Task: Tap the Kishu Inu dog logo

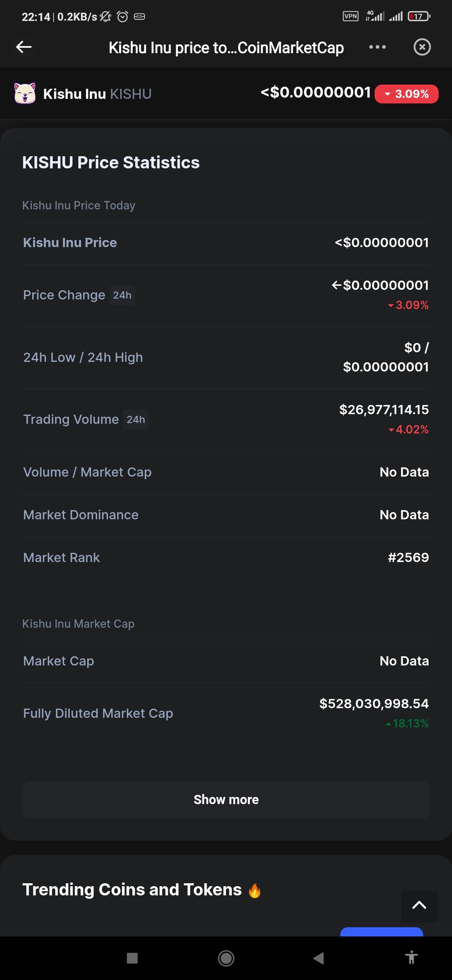Action: tap(25, 93)
